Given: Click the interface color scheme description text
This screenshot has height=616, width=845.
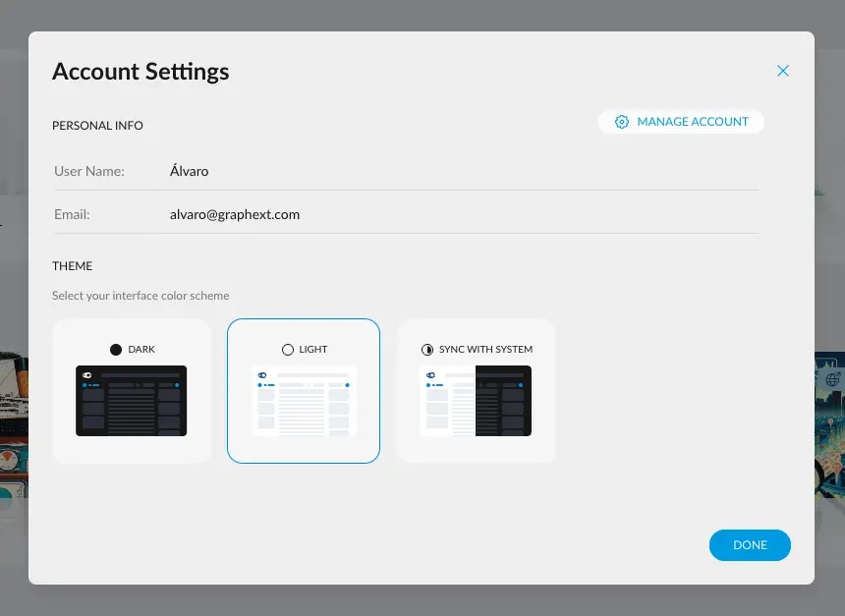Looking at the screenshot, I should pyautogui.click(x=141, y=295).
